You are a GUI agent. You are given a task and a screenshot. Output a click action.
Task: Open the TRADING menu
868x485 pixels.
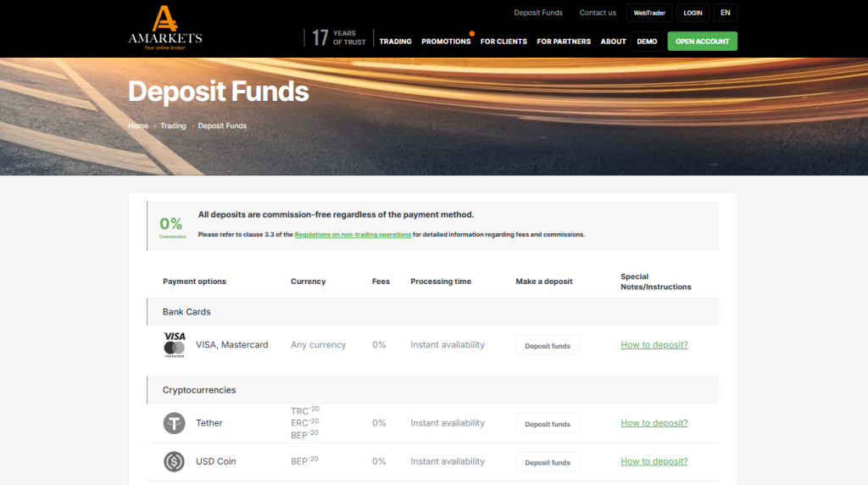point(395,42)
